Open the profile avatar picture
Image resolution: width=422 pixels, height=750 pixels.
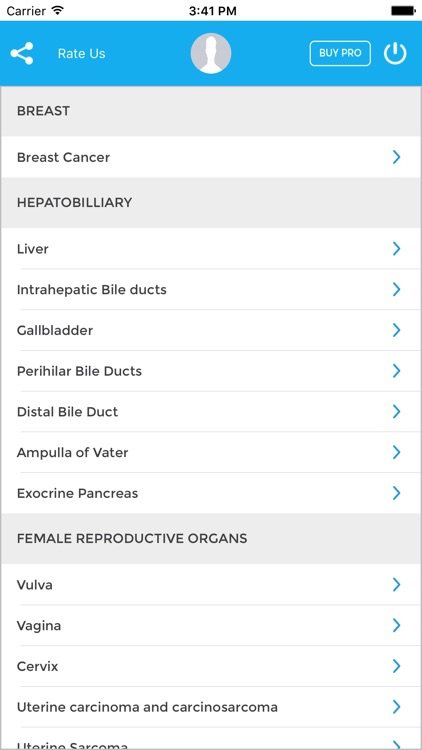point(211,53)
